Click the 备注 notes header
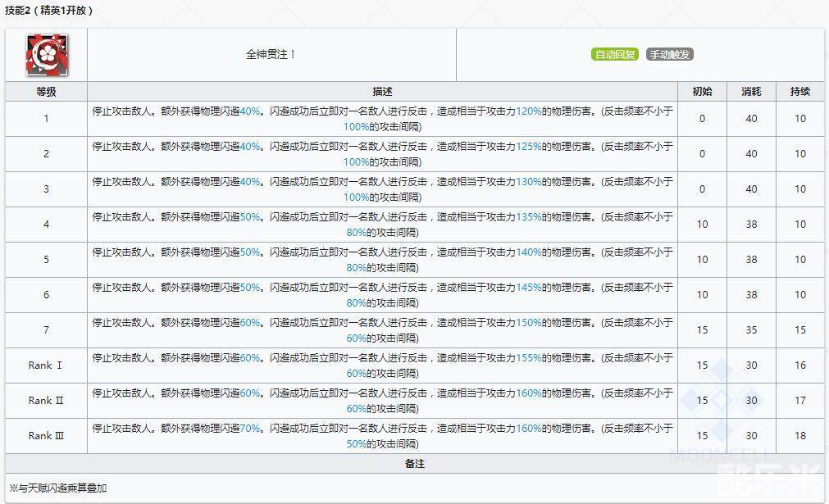 [415, 464]
